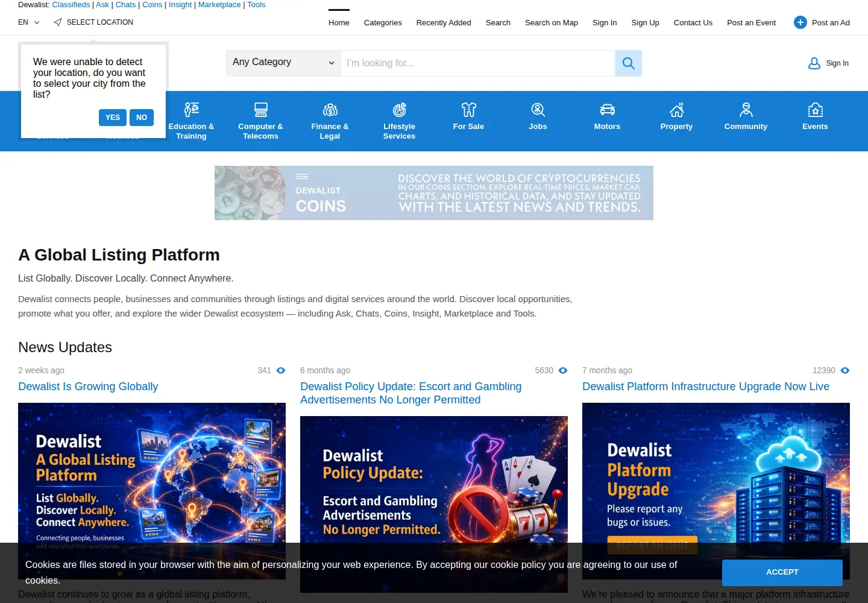Expand the EN language dropdown
The image size is (868, 603).
28,22
